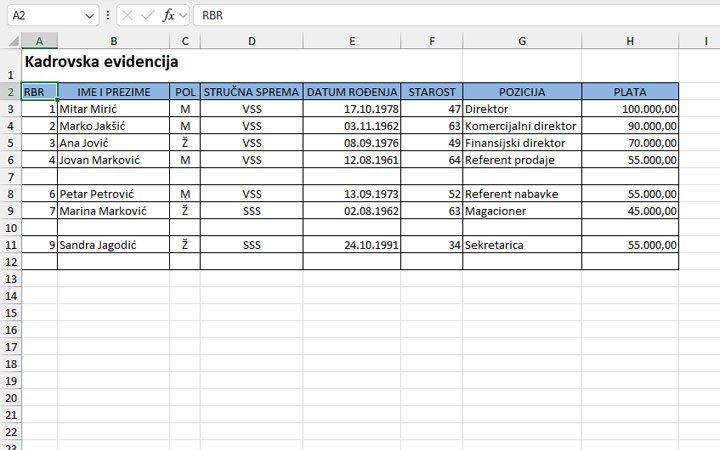Select column B header
The height and width of the screenshot is (450, 720).
coord(113,40)
